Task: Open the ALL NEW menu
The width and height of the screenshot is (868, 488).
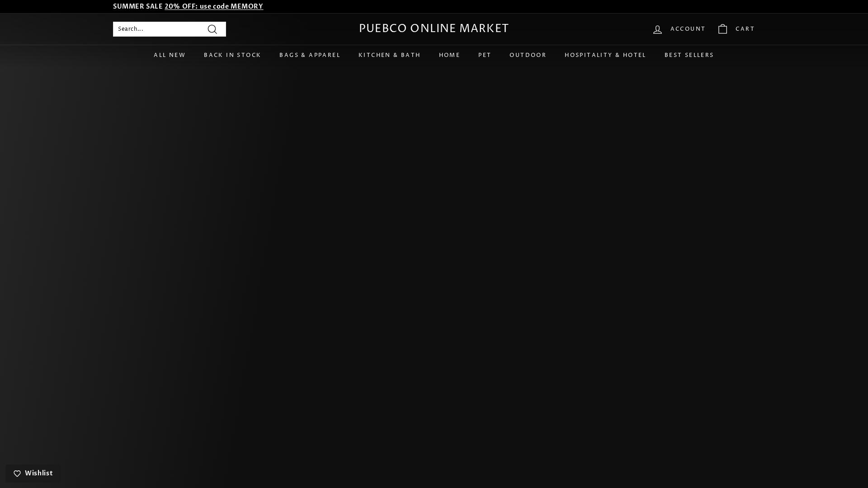Action: point(170,56)
